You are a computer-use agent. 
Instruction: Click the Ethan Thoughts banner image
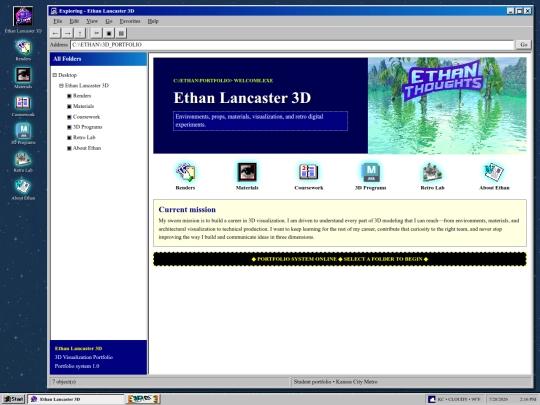[447, 105]
